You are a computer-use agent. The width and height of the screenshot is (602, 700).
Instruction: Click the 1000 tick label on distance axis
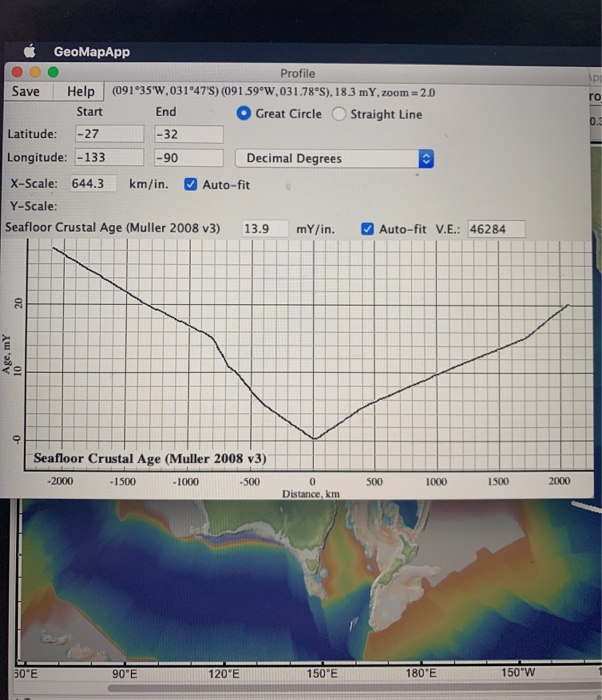tap(436, 481)
